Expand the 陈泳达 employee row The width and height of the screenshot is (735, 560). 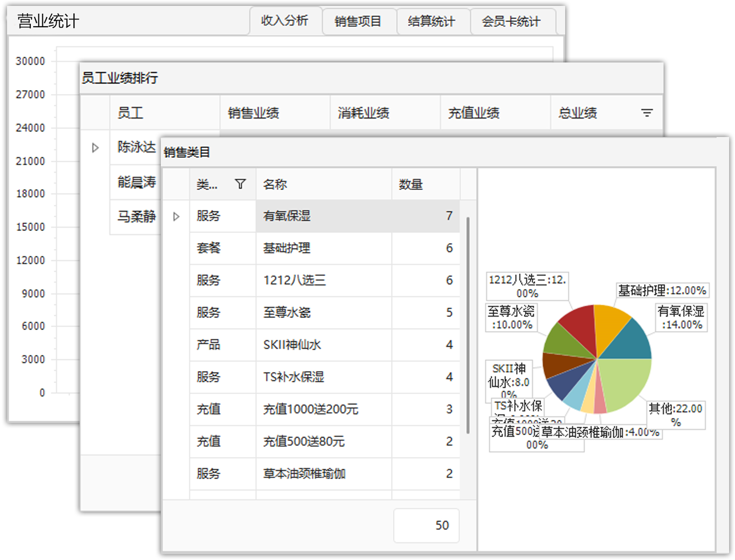point(95,147)
